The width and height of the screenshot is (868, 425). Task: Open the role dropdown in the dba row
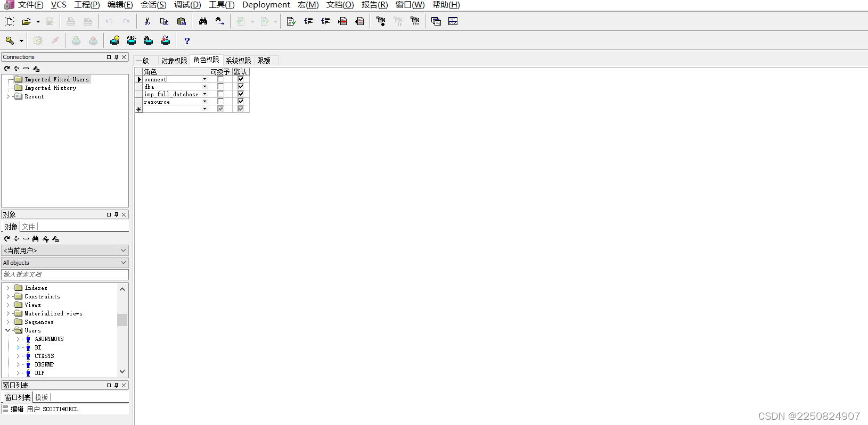[204, 87]
